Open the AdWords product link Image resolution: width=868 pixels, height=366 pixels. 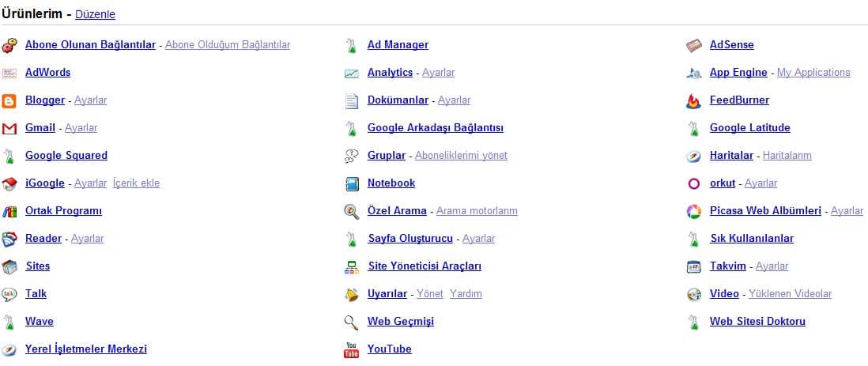(48, 73)
